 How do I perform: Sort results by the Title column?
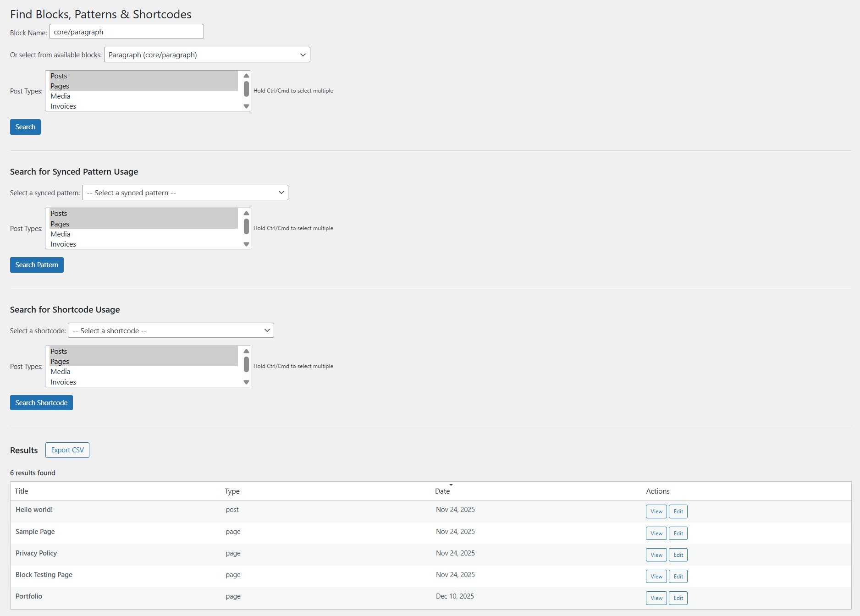pyautogui.click(x=21, y=491)
